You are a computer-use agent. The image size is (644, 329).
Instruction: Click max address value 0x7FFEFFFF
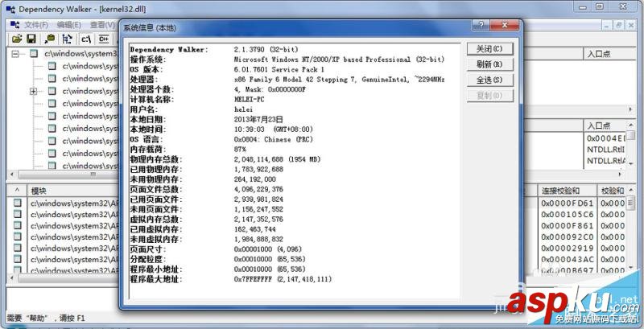pos(254,279)
